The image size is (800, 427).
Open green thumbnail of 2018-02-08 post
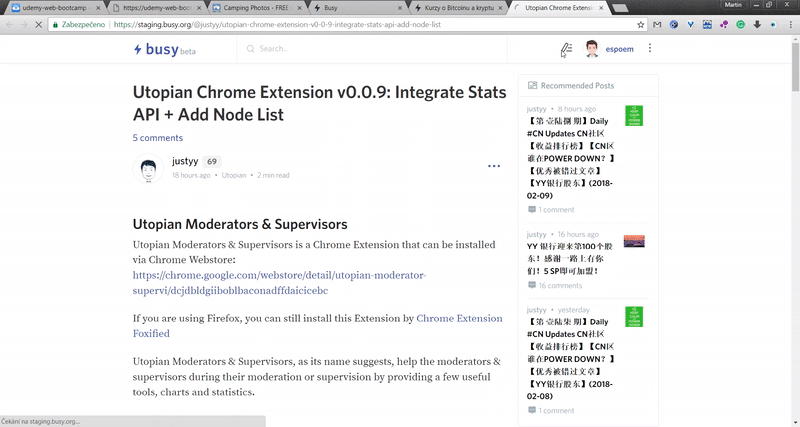tap(634, 316)
